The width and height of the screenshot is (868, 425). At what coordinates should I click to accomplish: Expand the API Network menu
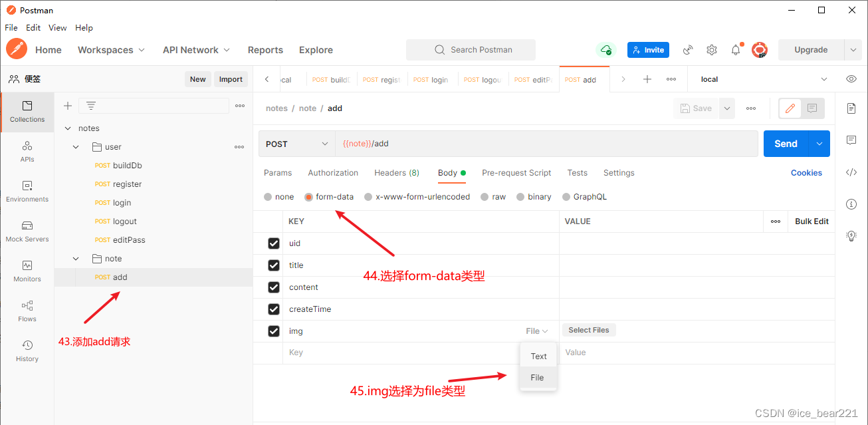197,50
